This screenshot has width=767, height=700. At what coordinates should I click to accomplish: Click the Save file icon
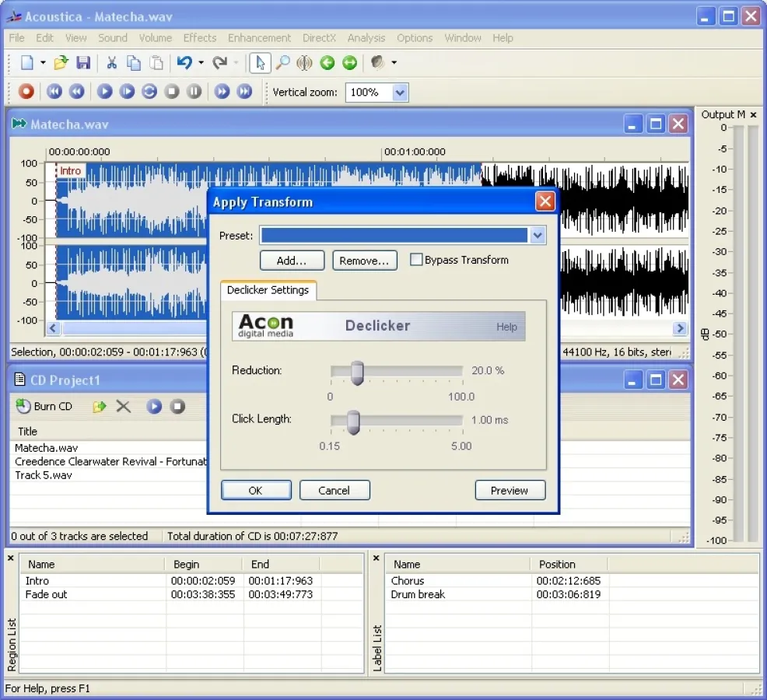point(83,63)
